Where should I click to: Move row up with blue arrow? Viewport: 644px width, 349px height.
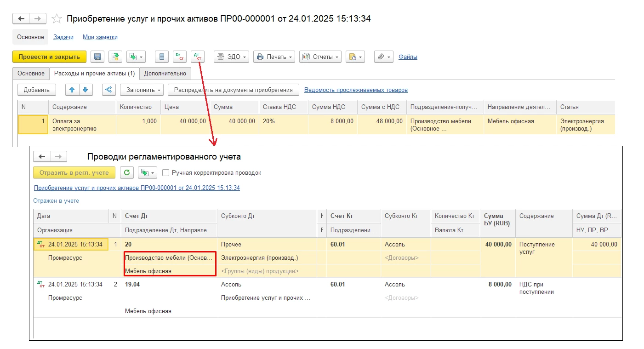[x=72, y=90]
